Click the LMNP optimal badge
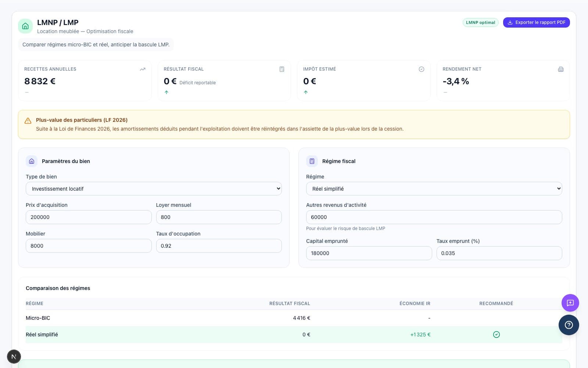Image resolution: width=588 pixels, height=368 pixels. coord(480,22)
